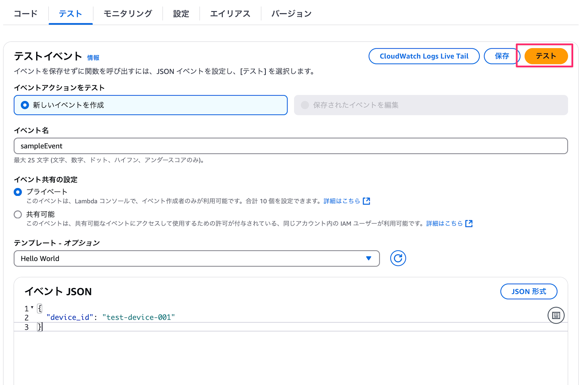Image resolution: width=588 pixels, height=385 pixels.
Task: Click the keyboard shortcuts icon in editor
Action: click(x=556, y=315)
